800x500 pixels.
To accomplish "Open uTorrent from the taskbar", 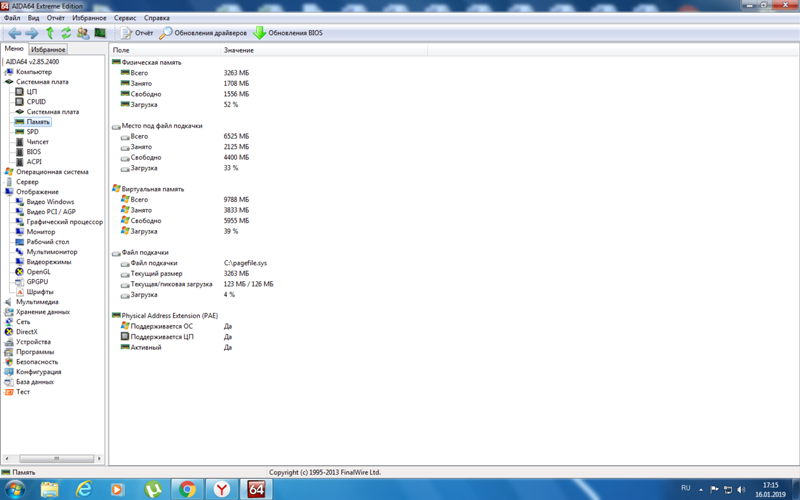I will click(x=152, y=490).
